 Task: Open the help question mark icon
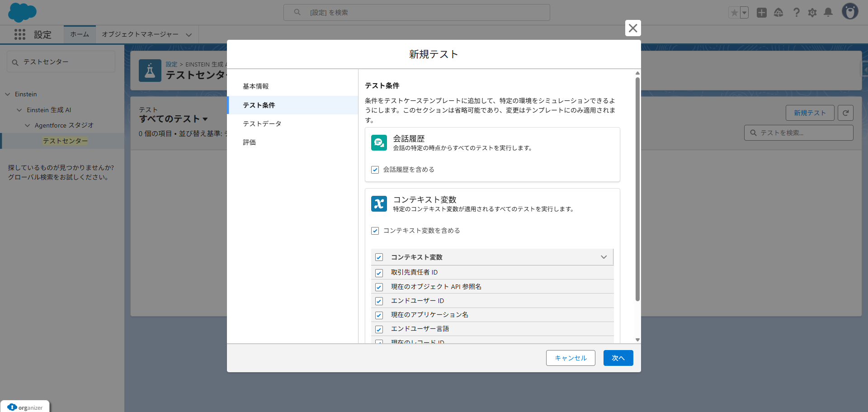(797, 13)
